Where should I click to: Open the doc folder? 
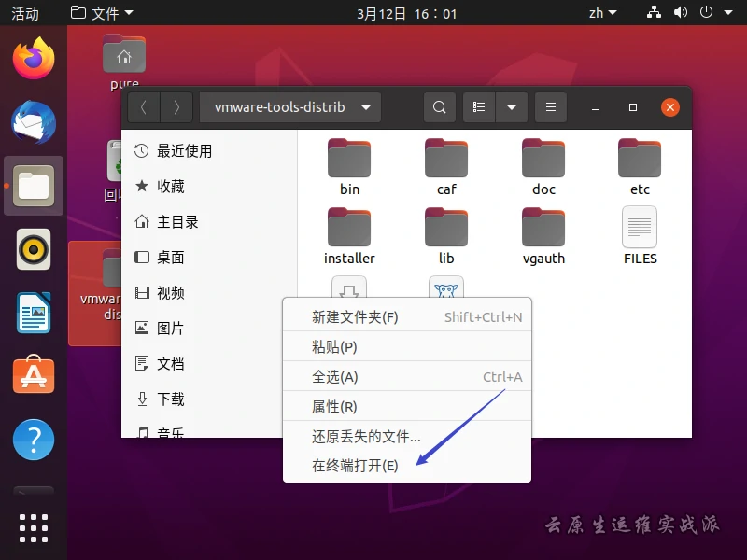coord(543,167)
